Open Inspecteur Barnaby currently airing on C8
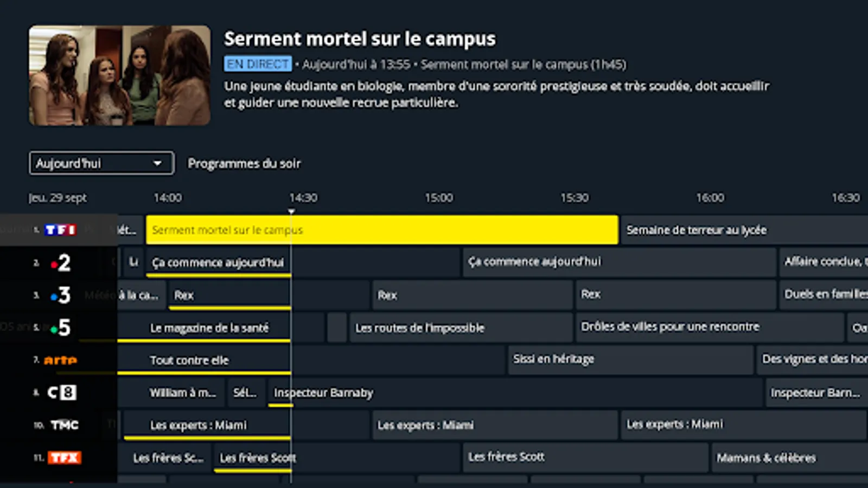The height and width of the screenshot is (488, 868). [323, 393]
